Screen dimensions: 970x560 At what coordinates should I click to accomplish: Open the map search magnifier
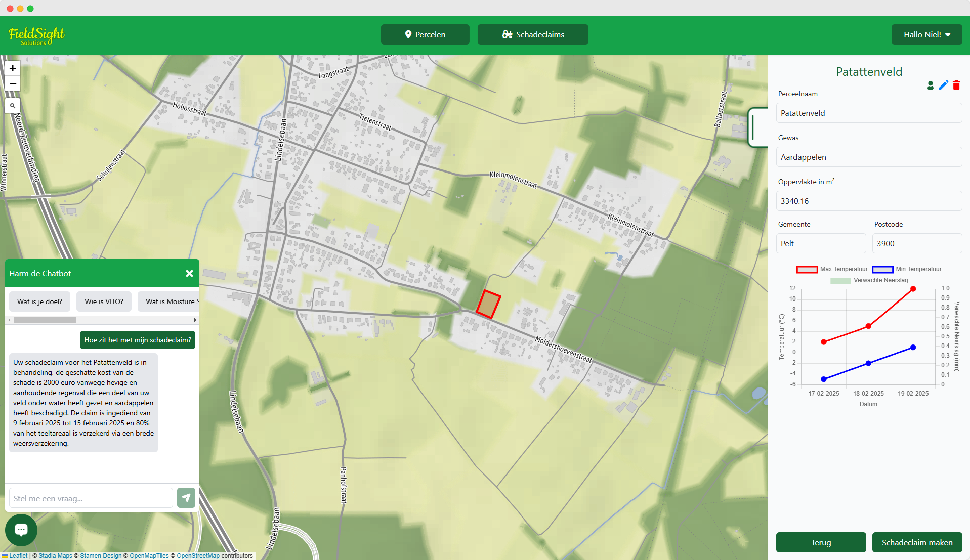pos(12,106)
